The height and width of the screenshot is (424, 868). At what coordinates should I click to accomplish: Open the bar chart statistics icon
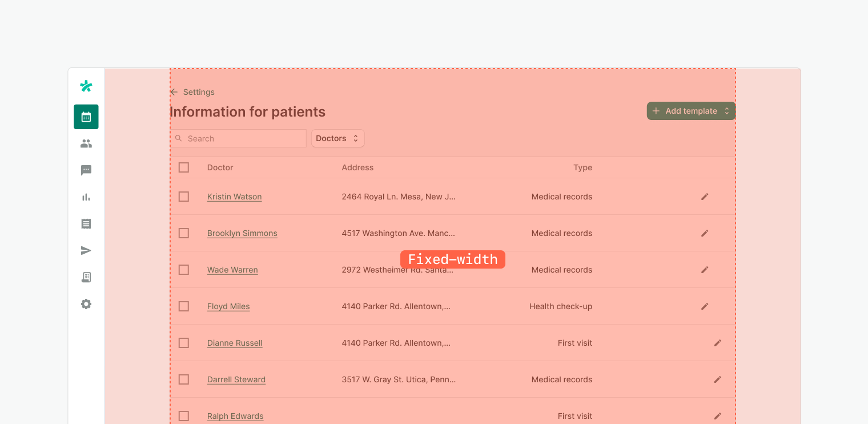[86, 197]
